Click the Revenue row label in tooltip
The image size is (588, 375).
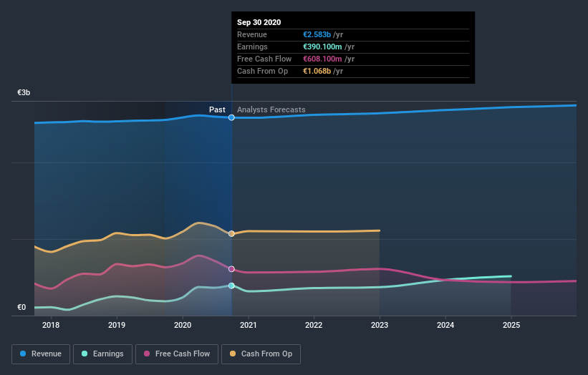point(252,34)
